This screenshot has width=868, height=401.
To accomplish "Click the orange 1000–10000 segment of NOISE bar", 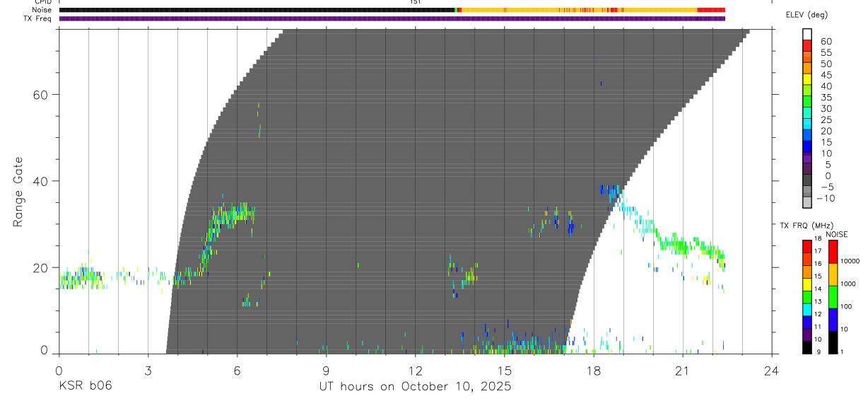I will click(x=833, y=274).
